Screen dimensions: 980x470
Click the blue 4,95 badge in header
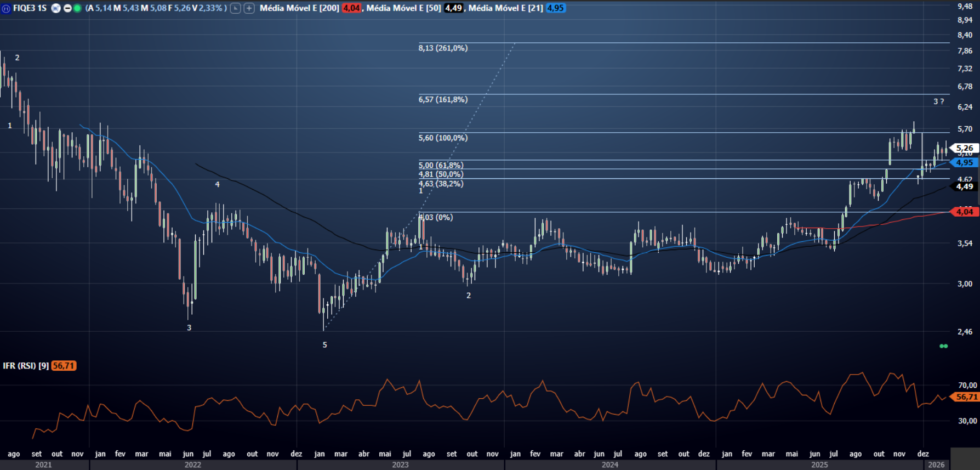pos(555,8)
